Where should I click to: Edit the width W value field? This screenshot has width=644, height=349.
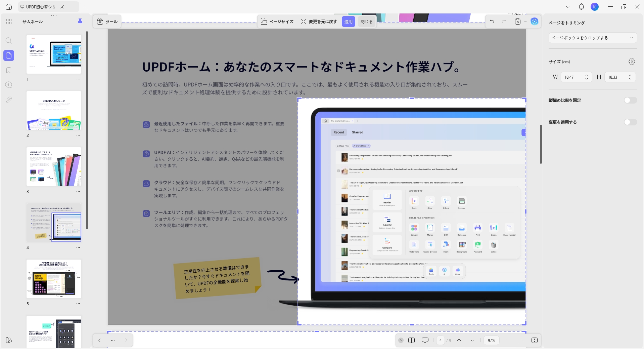tap(576, 77)
